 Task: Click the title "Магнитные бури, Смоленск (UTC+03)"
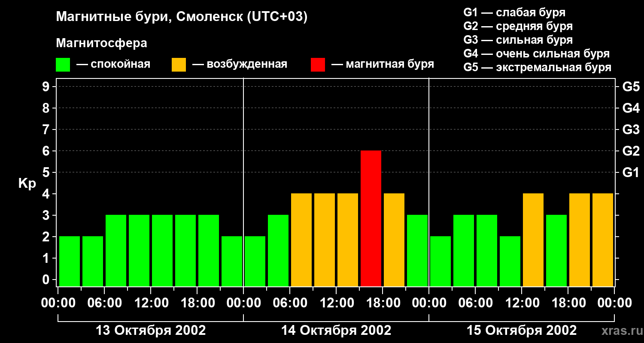(182, 17)
